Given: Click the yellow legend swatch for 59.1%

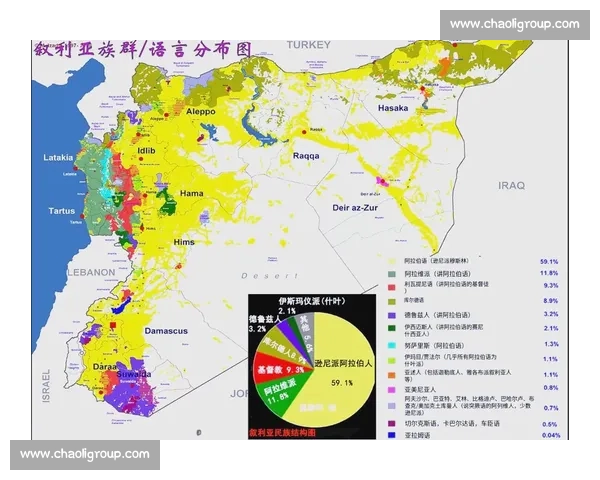Looking at the screenshot, I should pos(392,262).
